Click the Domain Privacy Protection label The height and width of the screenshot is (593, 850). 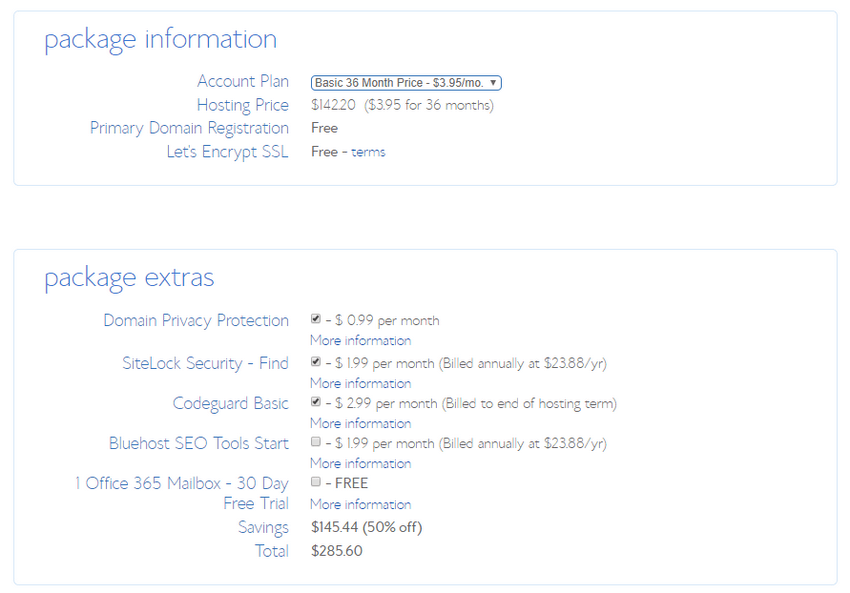point(196,321)
